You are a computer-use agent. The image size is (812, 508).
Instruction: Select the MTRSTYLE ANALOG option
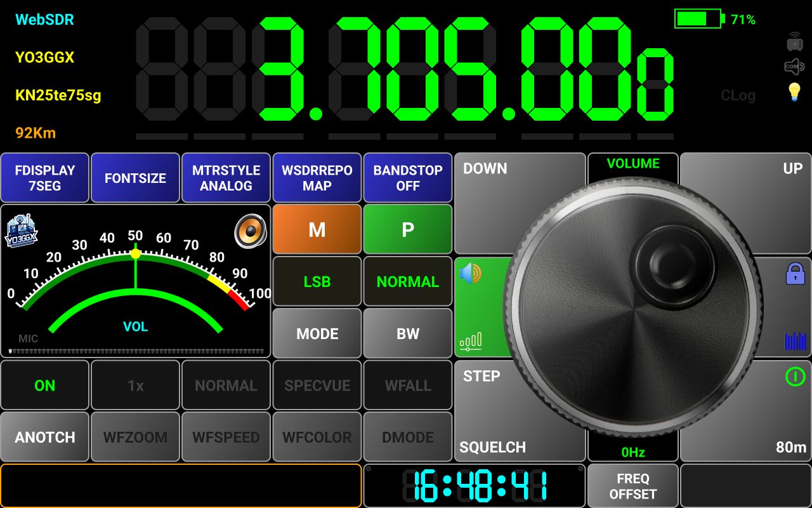click(x=226, y=178)
